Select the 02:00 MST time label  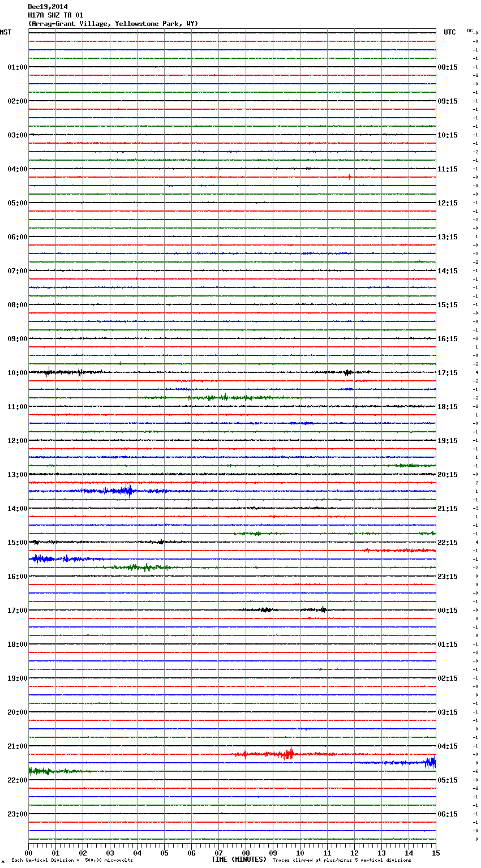coord(18,101)
